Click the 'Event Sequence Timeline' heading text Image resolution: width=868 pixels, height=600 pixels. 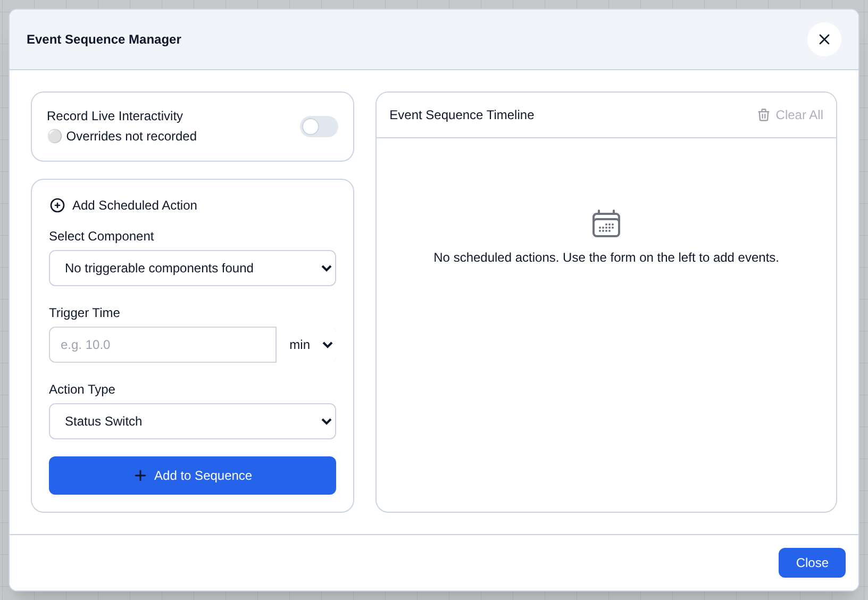(x=462, y=115)
